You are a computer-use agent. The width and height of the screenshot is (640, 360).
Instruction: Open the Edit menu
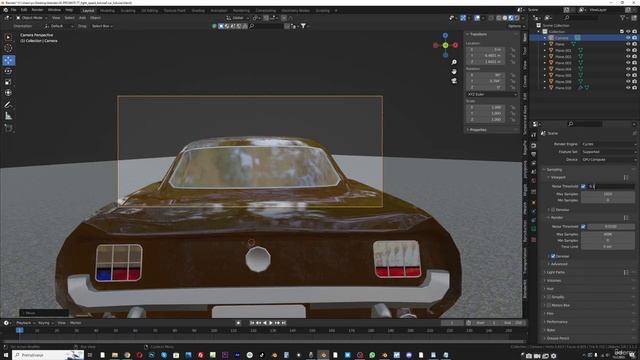coord(24,10)
